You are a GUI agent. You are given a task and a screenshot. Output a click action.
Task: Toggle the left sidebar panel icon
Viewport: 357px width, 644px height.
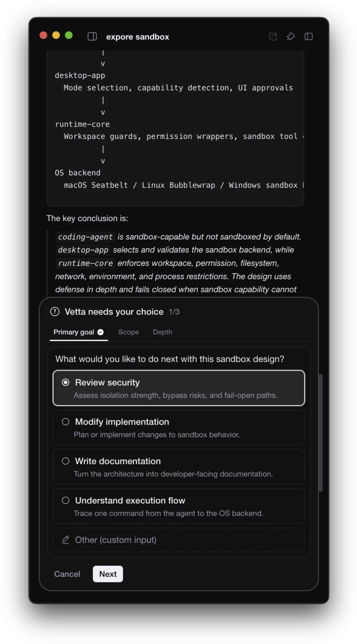92,37
